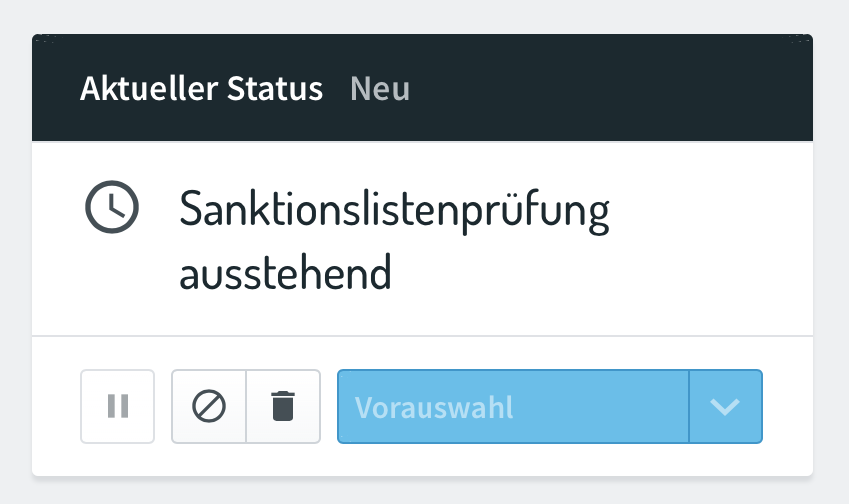Click the circle-slash reject icon

click(x=209, y=406)
